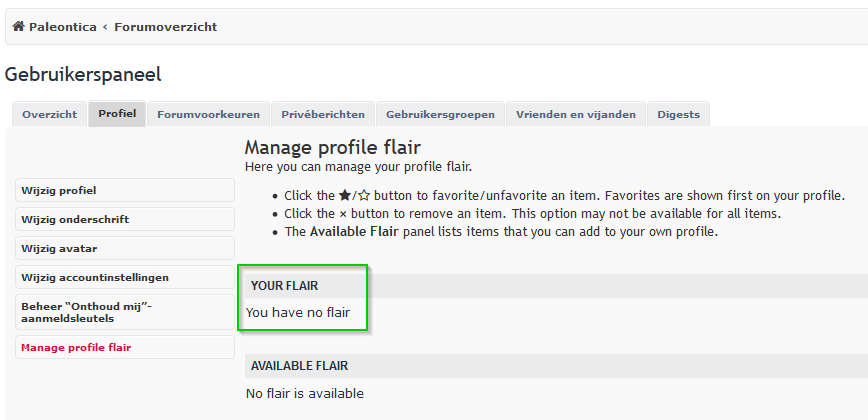
Task: Select Wijzig profiel in the sidebar
Action: (x=59, y=190)
